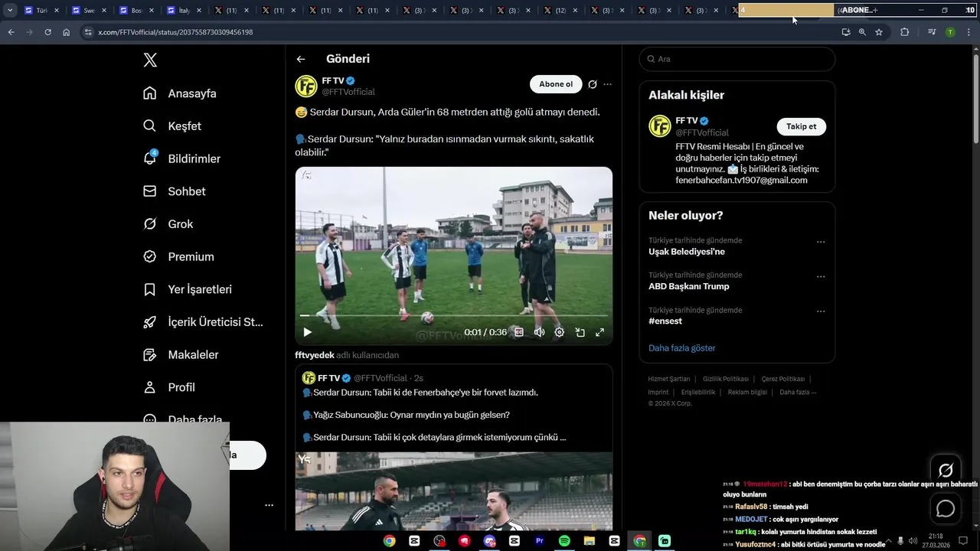Click the address bar URL
Image resolution: width=980 pixels, height=551 pixels.
pos(175,32)
